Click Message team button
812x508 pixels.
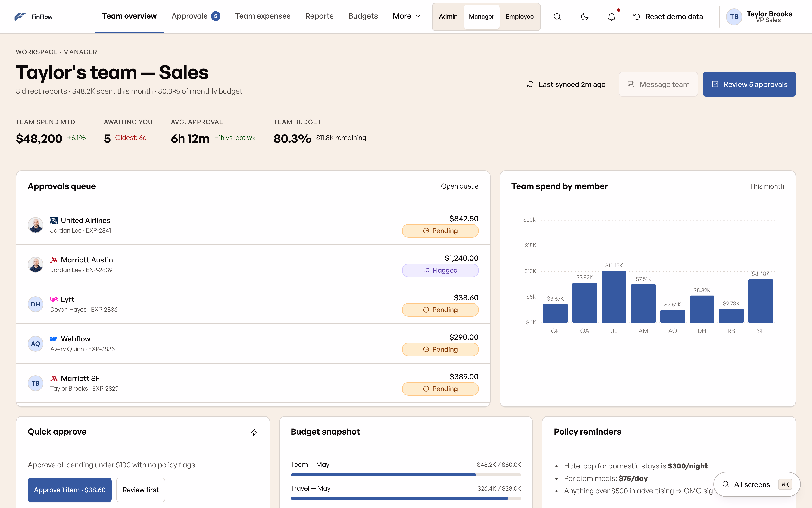[658, 84]
